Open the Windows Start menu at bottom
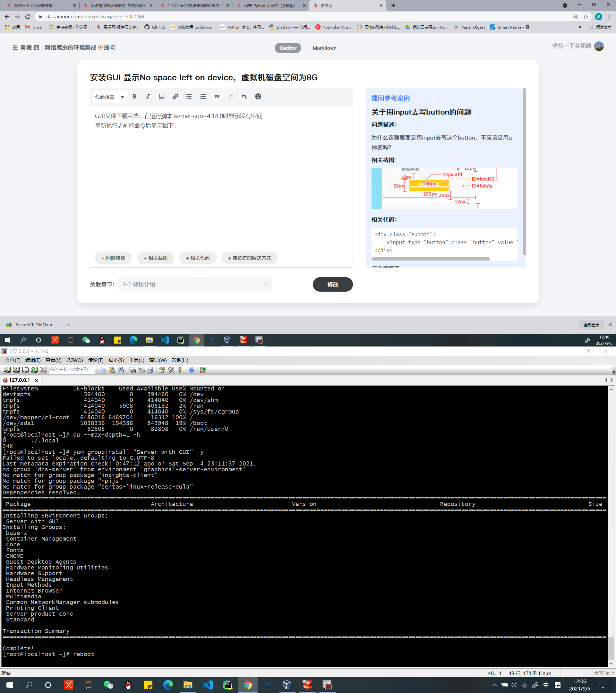 10,685
